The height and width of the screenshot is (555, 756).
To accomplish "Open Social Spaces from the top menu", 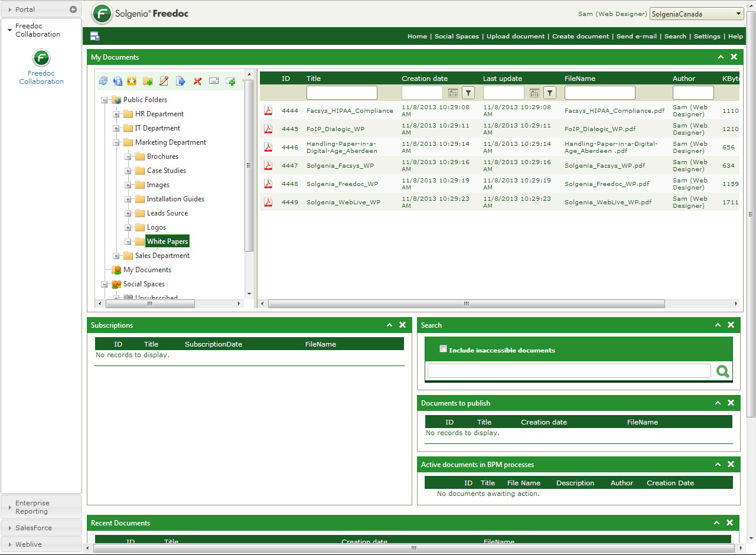I will [457, 36].
